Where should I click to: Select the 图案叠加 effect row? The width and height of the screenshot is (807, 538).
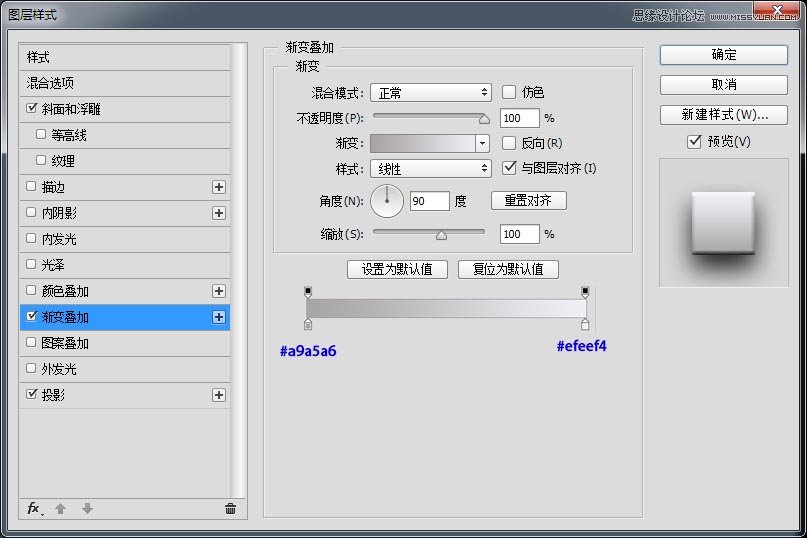pos(125,343)
